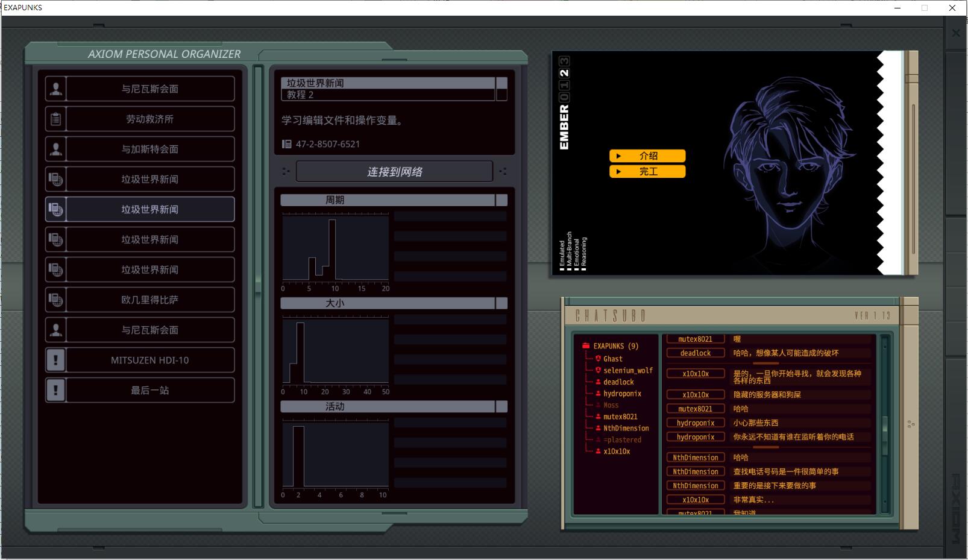Switch to Ember tab 0

[564, 97]
